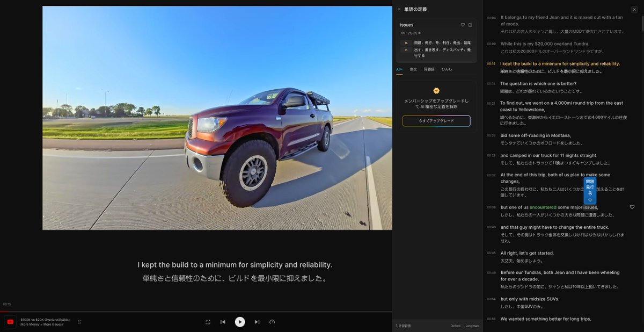Expand the 外部辞書 options
This screenshot has width=644, height=332.
(x=404, y=326)
